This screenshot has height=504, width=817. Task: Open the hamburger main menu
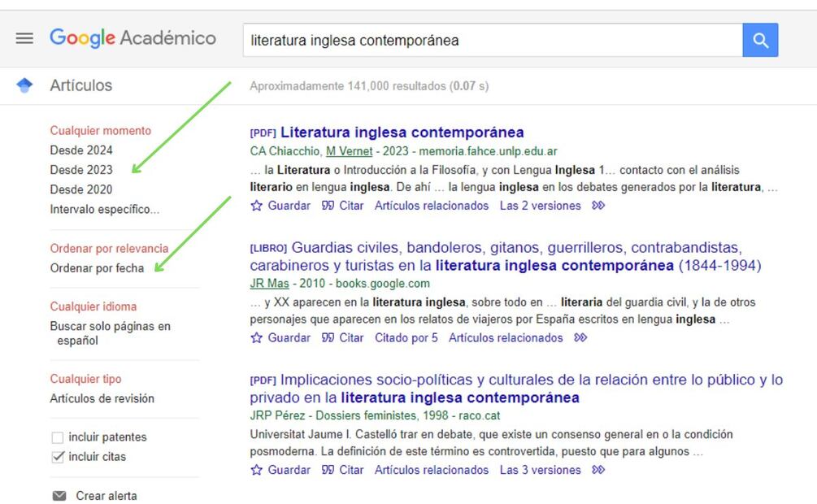point(24,39)
